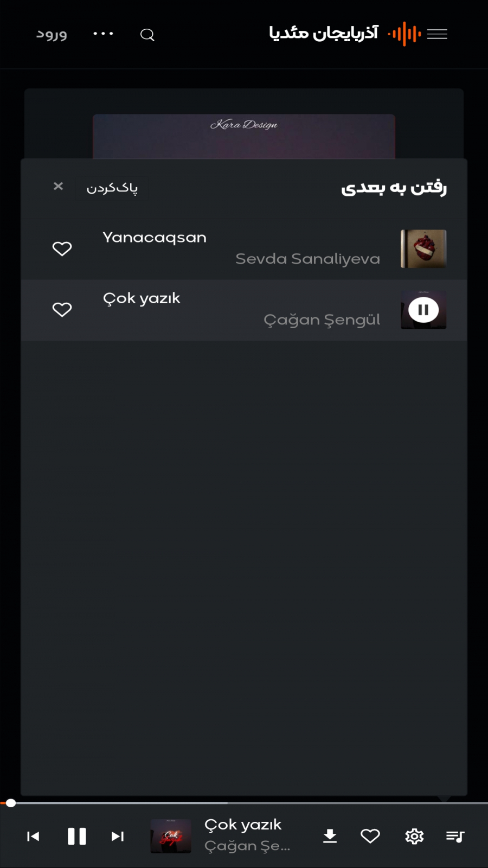Open the three-dots more options menu

pos(103,34)
